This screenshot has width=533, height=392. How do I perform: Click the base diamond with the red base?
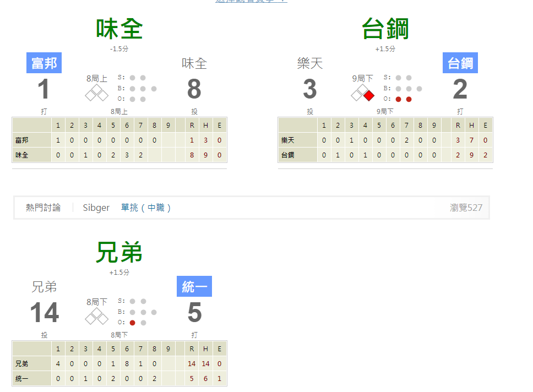click(363, 93)
